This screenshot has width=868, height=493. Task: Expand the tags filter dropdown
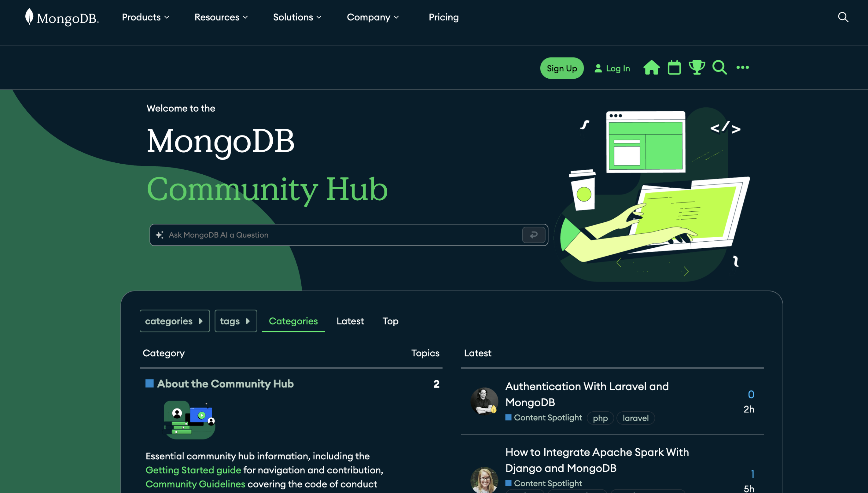click(235, 321)
